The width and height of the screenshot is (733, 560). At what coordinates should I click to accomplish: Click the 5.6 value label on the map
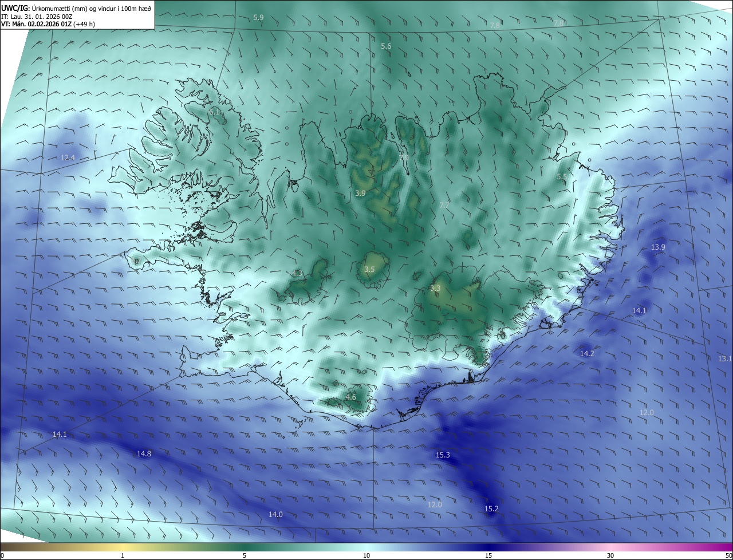coord(386,46)
